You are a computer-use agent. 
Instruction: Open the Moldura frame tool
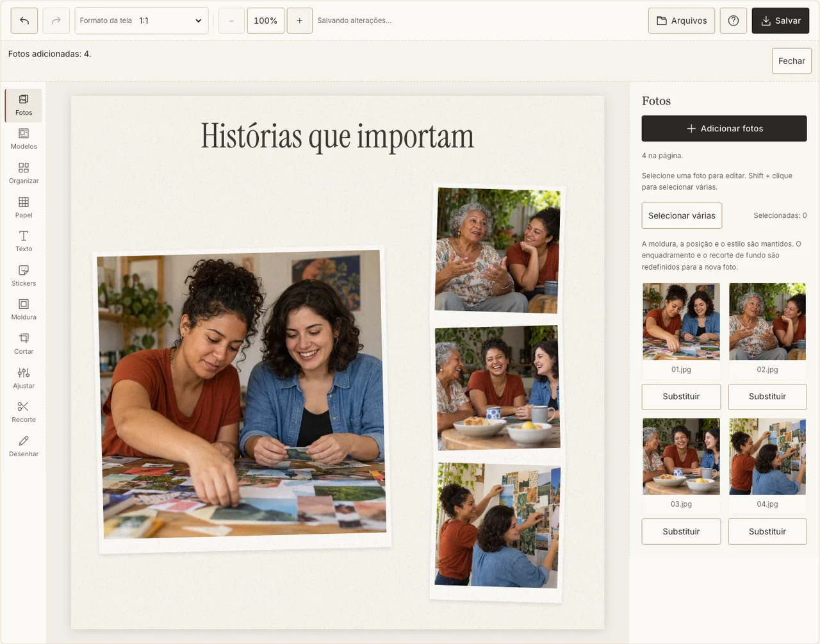(24, 310)
